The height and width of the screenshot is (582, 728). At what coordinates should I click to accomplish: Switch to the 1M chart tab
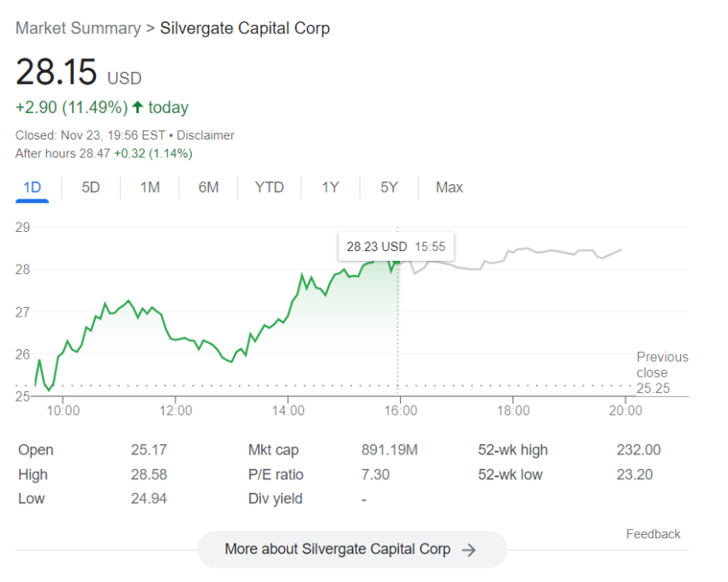(150, 187)
